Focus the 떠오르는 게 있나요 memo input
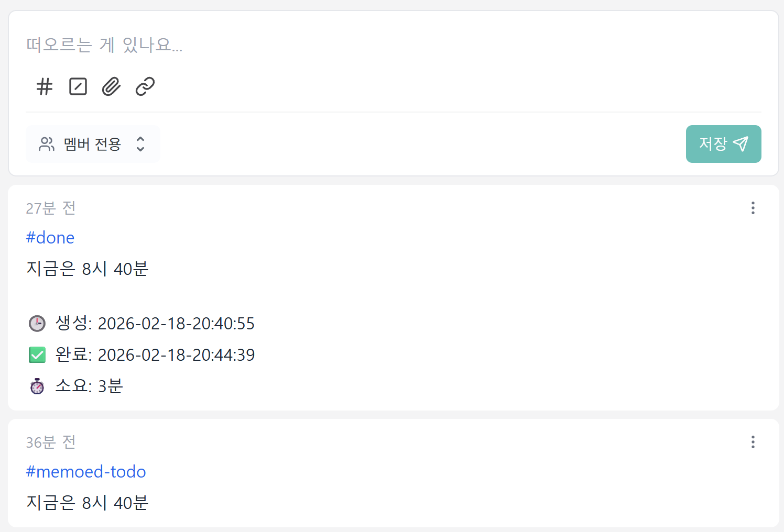The height and width of the screenshot is (532, 784). 367,45
